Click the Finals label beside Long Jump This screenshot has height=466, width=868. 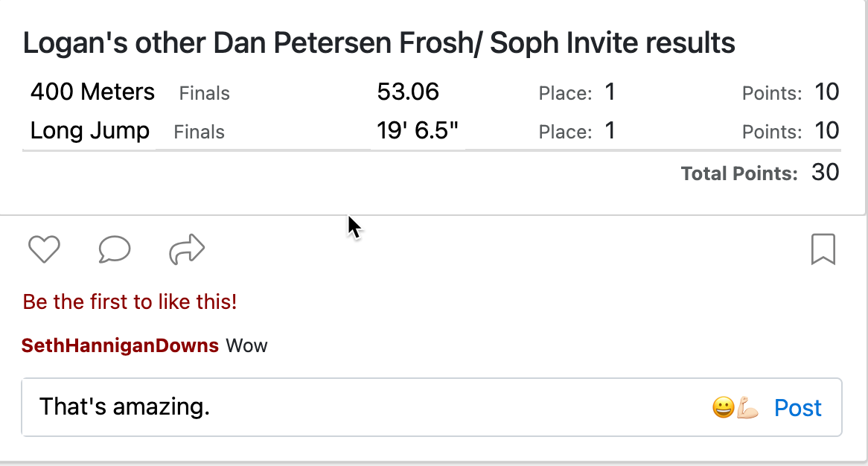pyautogui.click(x=200, y=132)
